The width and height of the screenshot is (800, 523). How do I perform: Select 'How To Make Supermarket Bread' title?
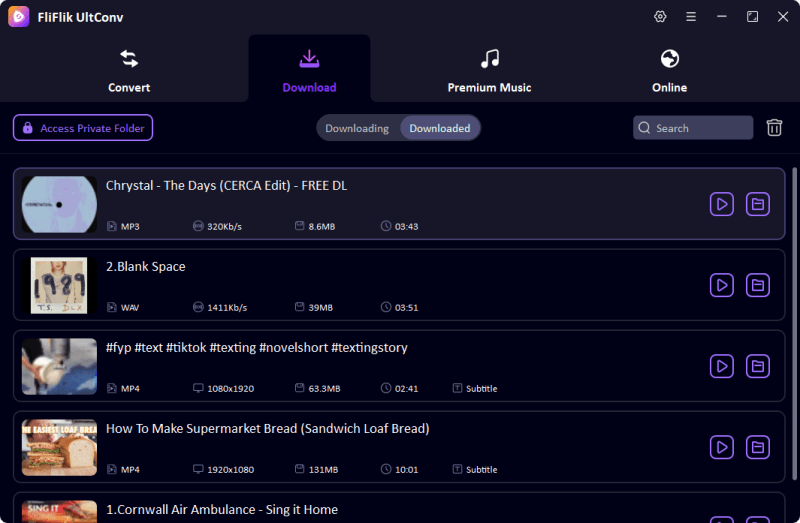pos(267,429)
